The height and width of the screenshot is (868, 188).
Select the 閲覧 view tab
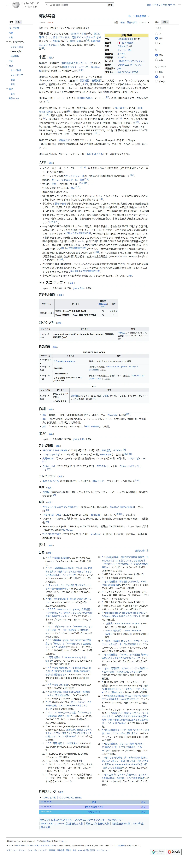pos(116,23)
